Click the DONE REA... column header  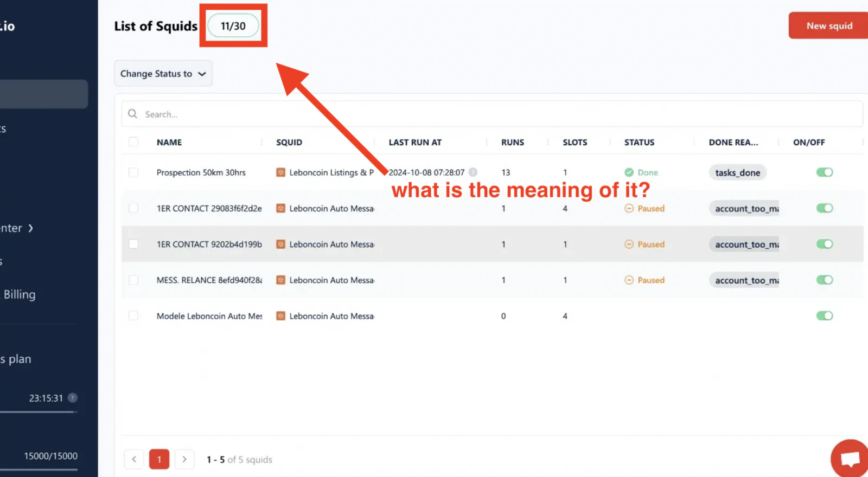[x=733, y=142]
